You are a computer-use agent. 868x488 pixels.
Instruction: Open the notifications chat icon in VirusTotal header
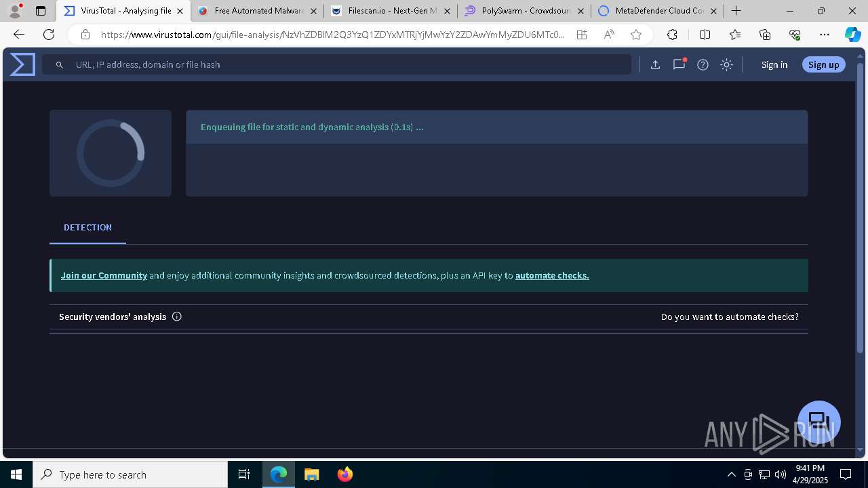click(679, 64)
